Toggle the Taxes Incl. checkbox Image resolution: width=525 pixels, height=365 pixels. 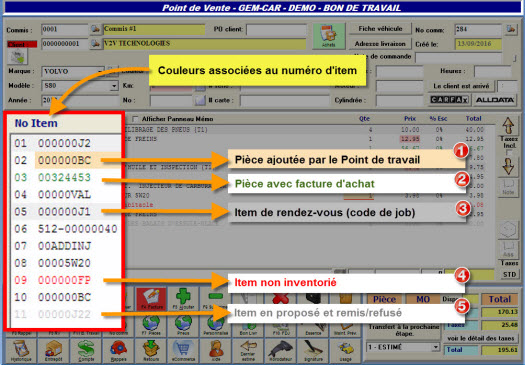click(x=509, y=153)
